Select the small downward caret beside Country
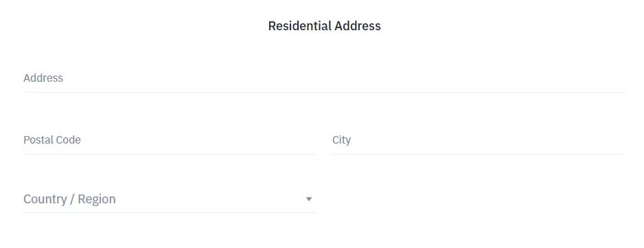 309,199
